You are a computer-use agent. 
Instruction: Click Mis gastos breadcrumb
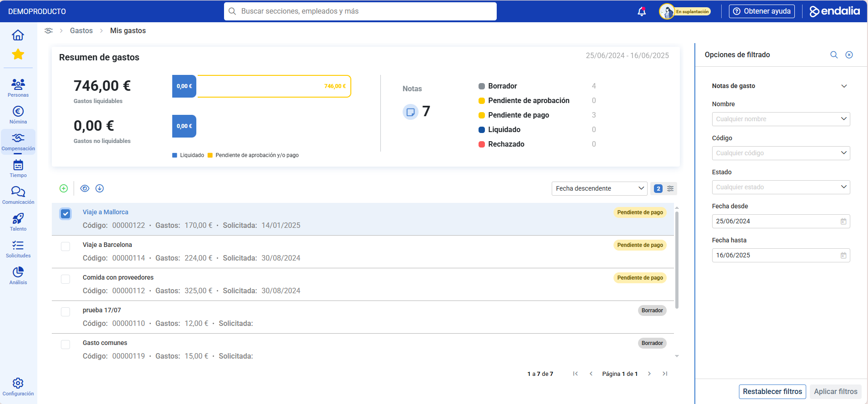(x=128, y=30)
